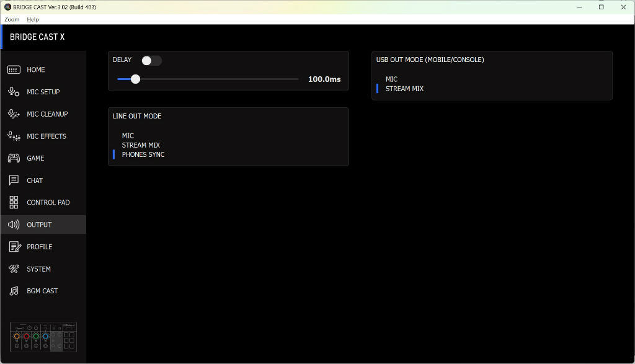
Task: Open the CHAT speech bubble icon
Action: 14,180
